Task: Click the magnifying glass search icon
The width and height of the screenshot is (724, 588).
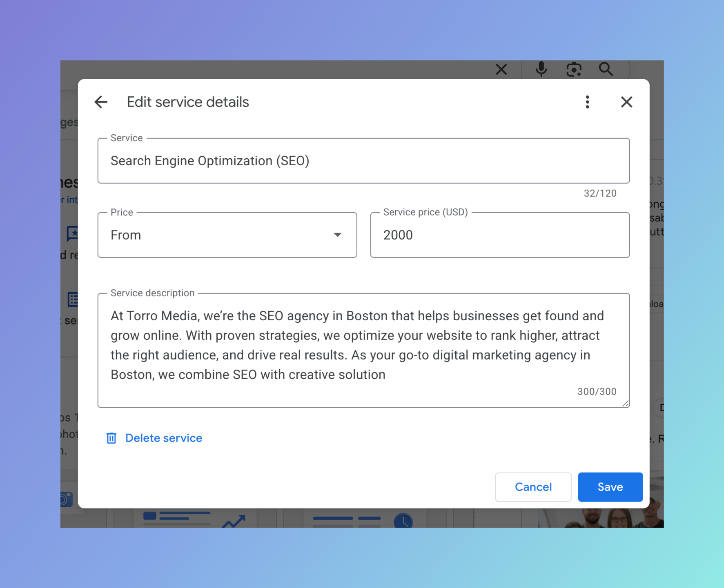Action: (606, 69)
